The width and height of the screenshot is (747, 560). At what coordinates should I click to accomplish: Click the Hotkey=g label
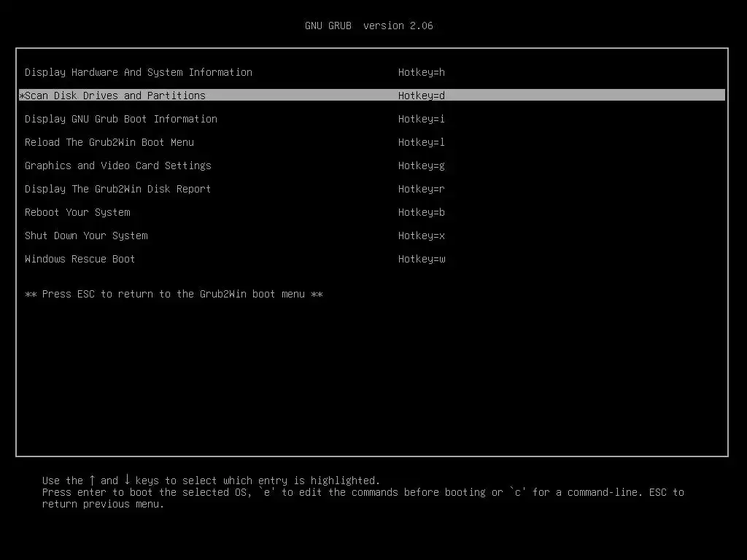click(x=422, y=166)
